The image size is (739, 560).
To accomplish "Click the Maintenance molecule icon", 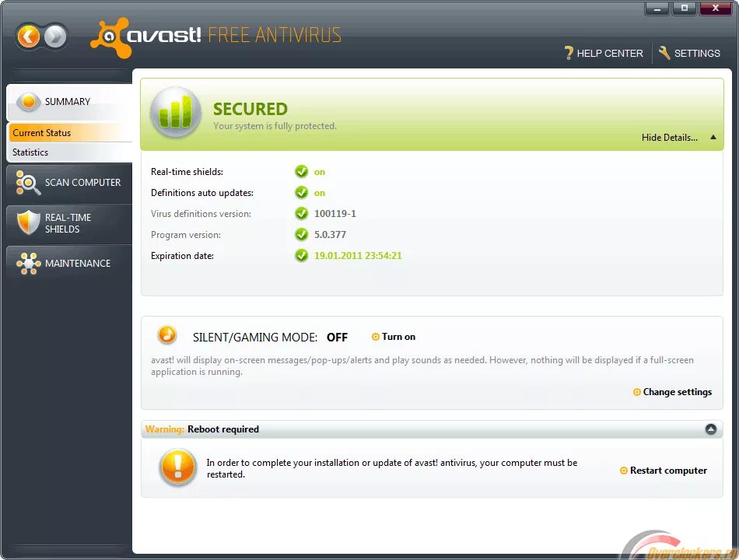I will click(28, 264).
